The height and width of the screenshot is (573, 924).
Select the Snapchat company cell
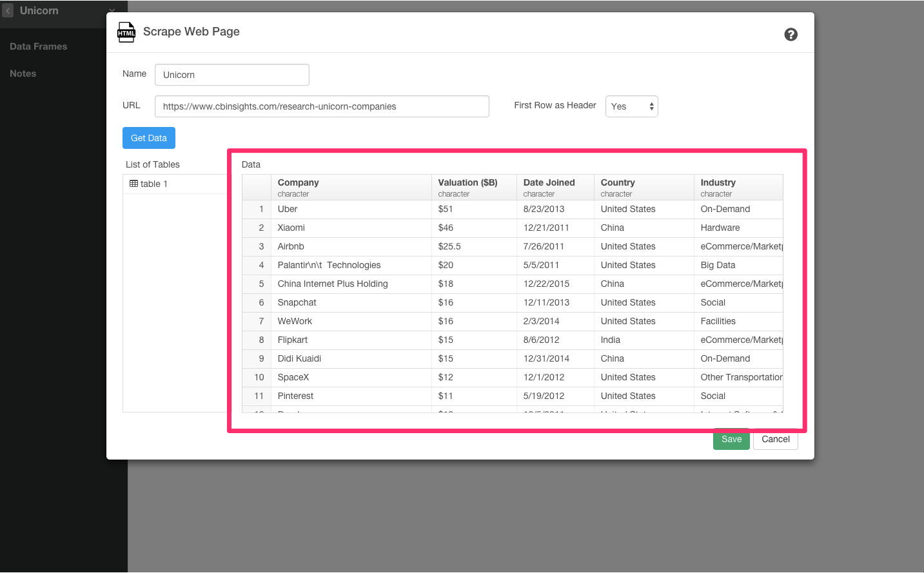click(x=351, y=302)
